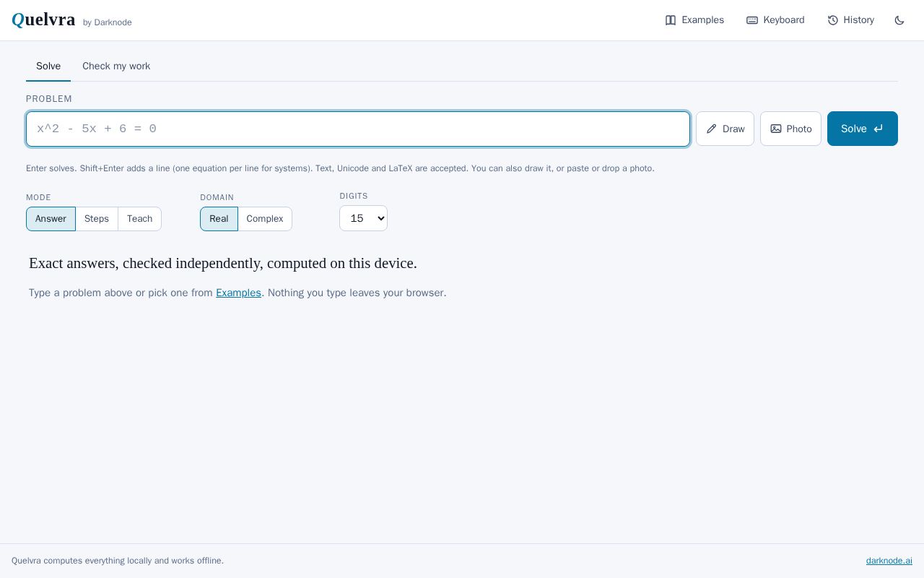
Task: Click the blue Solve button
Action: 863,129
